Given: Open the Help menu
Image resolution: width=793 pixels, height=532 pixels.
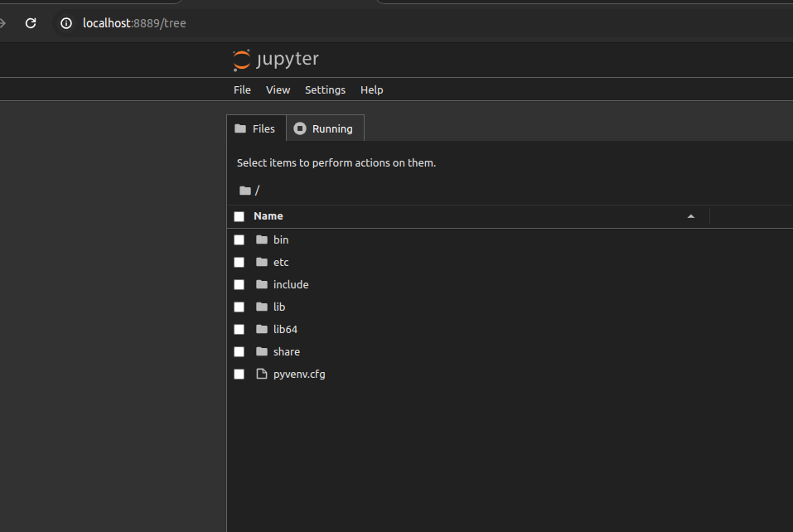Looking at the screenshot, I should (371, 89).
